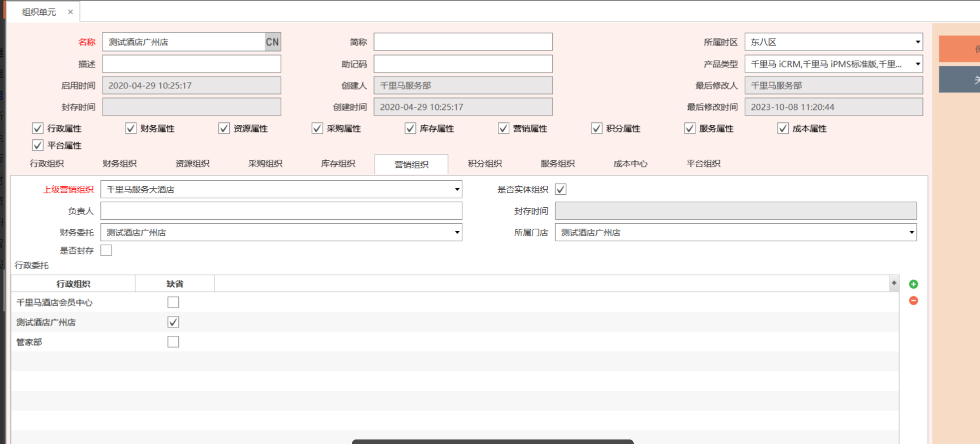Image resolution: width=980 pixels, height=444 pixels.
Task: Toggle the 是否实体组织 checkbox
Action: point(561,190)
